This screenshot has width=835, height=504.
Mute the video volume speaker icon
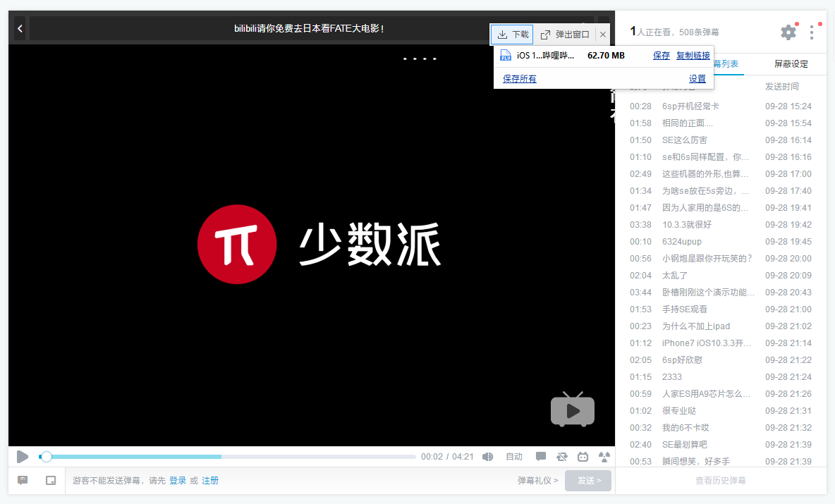(x=487, y=457)
